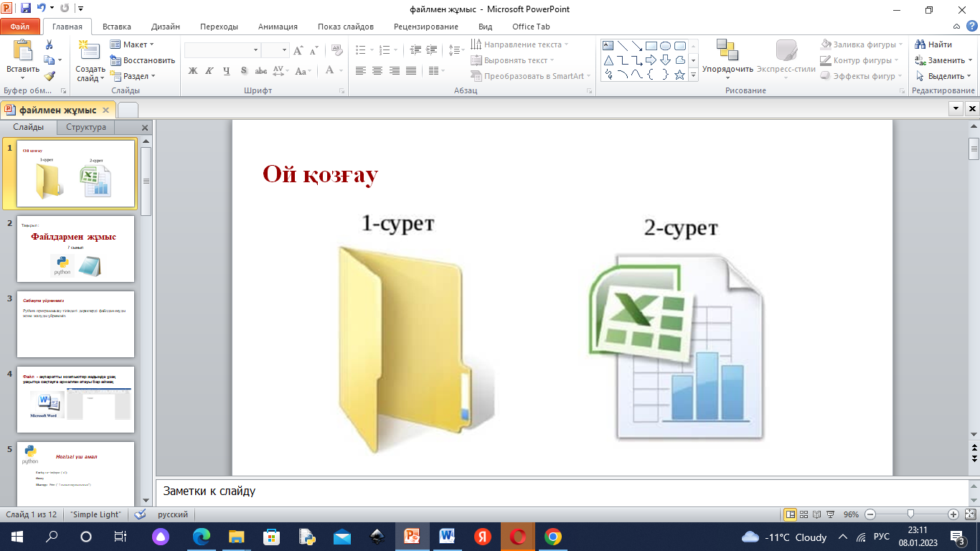Open the Заменить dropdown arrow
Screen dimensions: 980x551
pos(969,60)
